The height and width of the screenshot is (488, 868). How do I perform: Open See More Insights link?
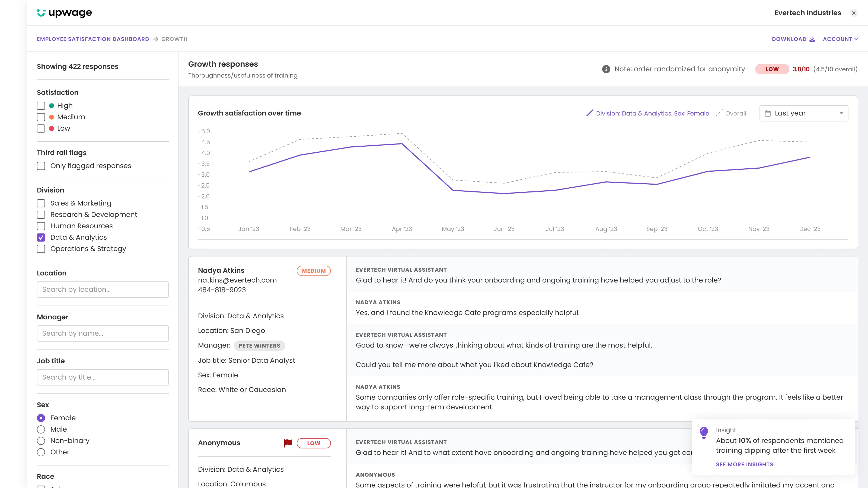pyautogui.click(x=744, y=464)
